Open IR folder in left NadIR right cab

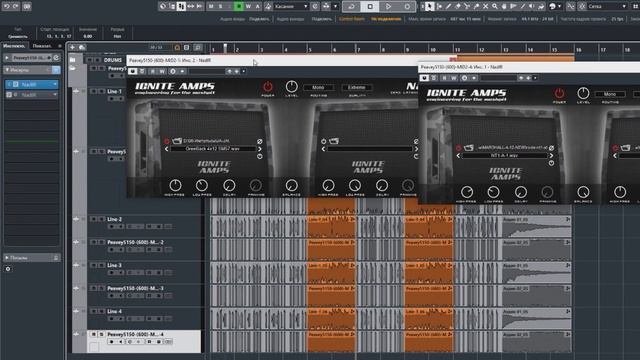point(334,141)
